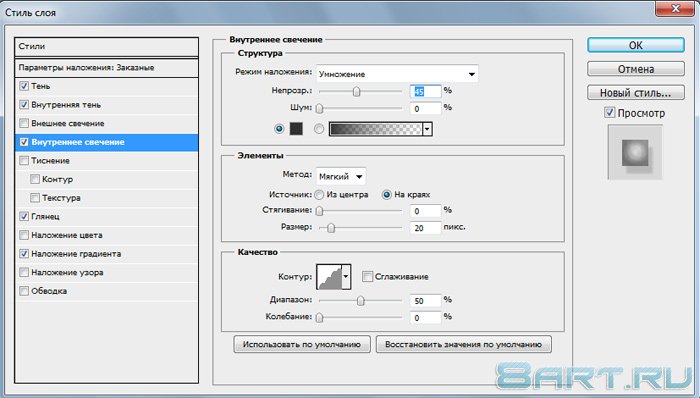The image size is (700, 398).
Task: Click the contour curve thumbnail
Action: point(329,277)
